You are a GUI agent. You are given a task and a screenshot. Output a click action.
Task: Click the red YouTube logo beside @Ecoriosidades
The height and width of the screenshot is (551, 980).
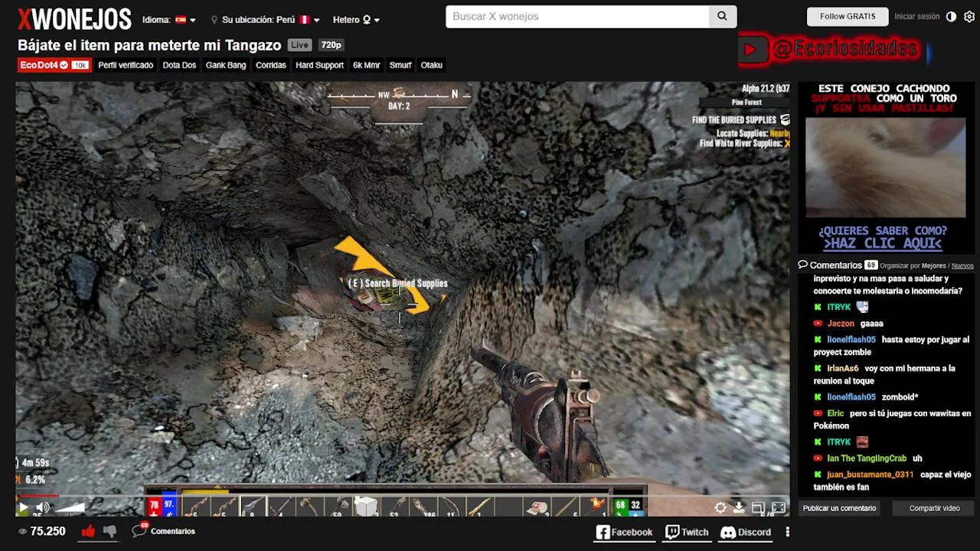pos(751,50)
